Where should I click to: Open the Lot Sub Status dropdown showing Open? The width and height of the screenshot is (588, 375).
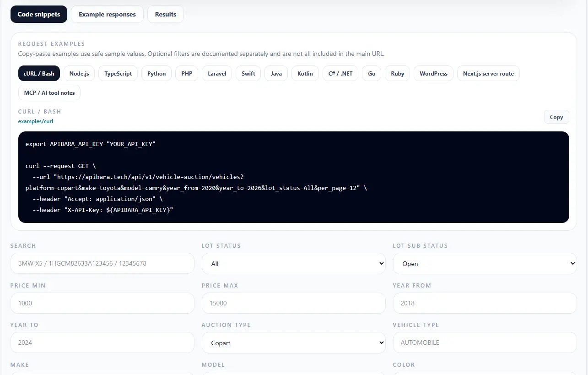click(485, 263)
